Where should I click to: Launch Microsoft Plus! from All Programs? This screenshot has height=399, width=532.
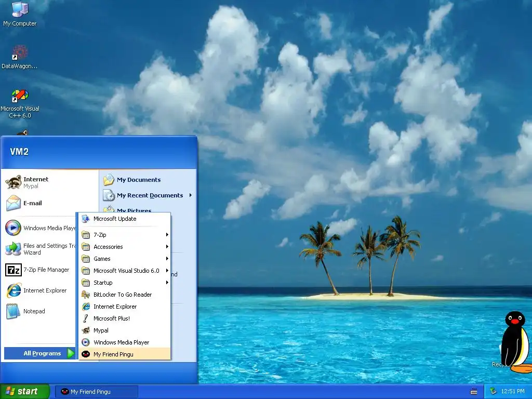point(125,318)
